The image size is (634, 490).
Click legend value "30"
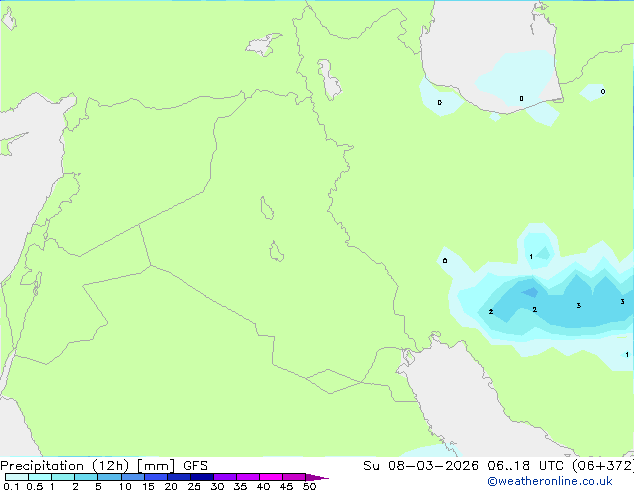tap(217, 486)
